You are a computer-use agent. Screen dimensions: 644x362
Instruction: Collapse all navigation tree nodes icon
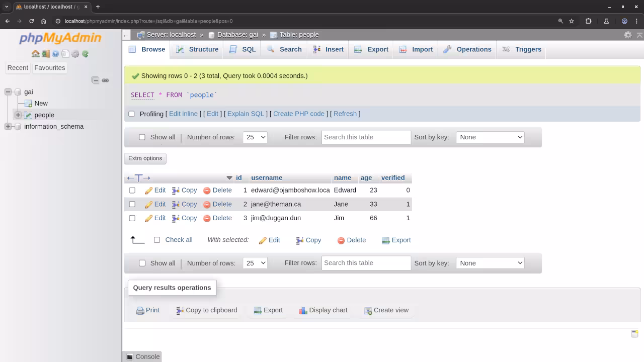pyautogui.click(x=96, y=80)
